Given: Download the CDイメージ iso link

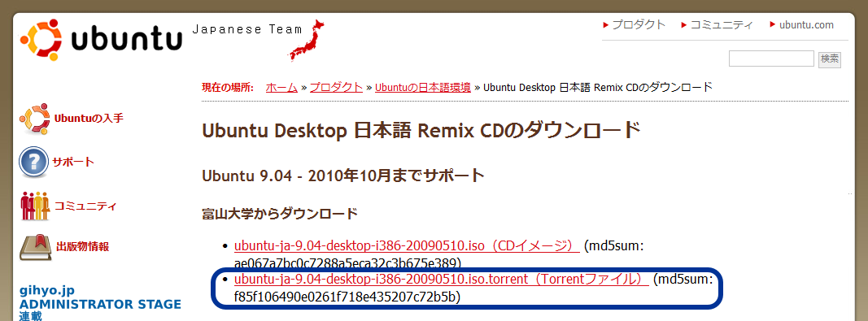Looking at the screenshot, I should 407,245.
